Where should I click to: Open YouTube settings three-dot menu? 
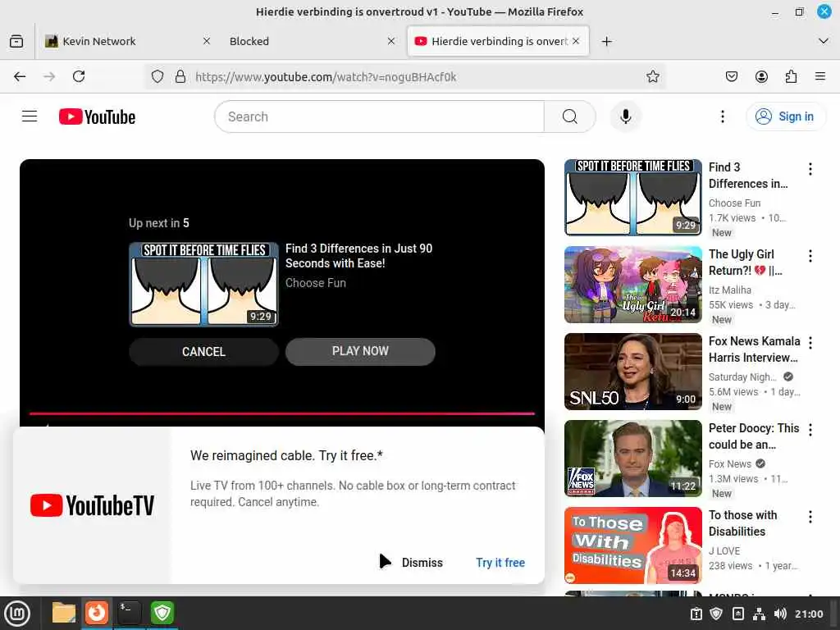coord(722,116)
